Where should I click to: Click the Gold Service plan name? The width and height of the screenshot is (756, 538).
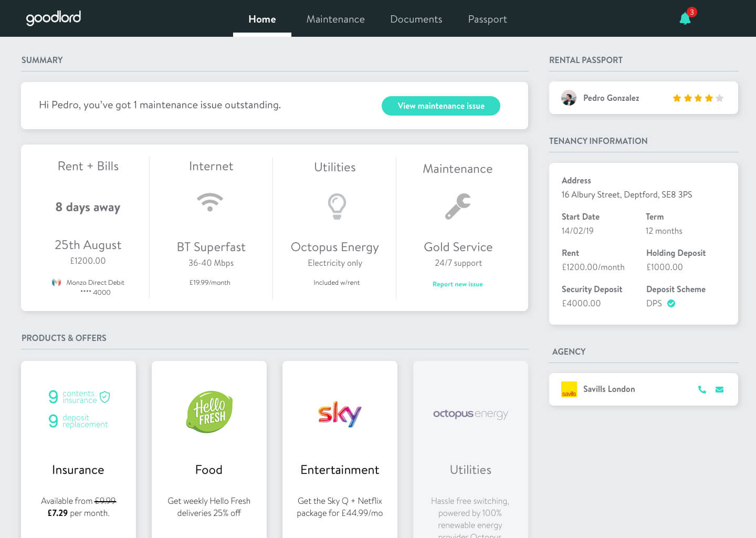458,247
